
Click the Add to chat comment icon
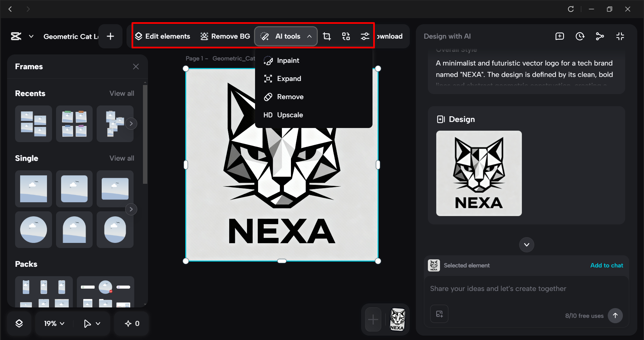tap(559, 36)
